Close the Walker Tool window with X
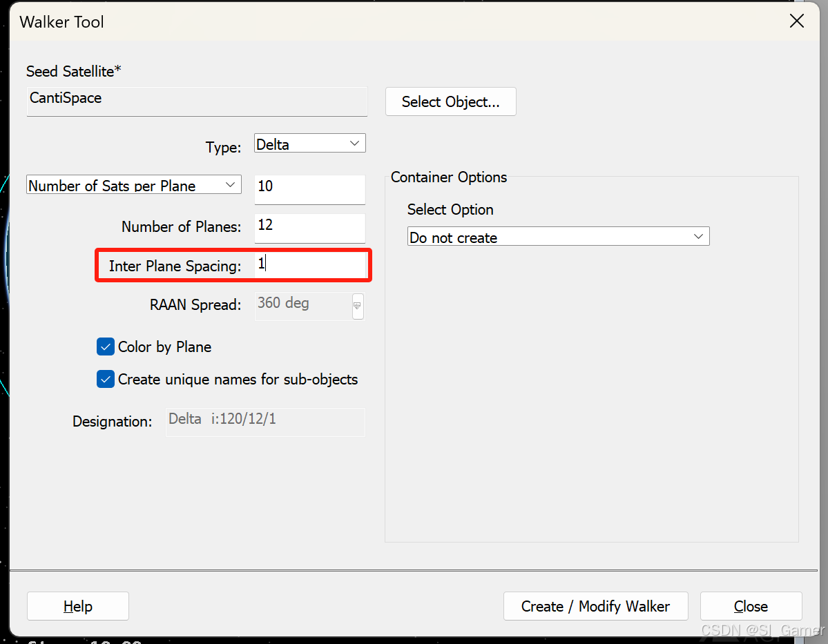 point(796,21)
